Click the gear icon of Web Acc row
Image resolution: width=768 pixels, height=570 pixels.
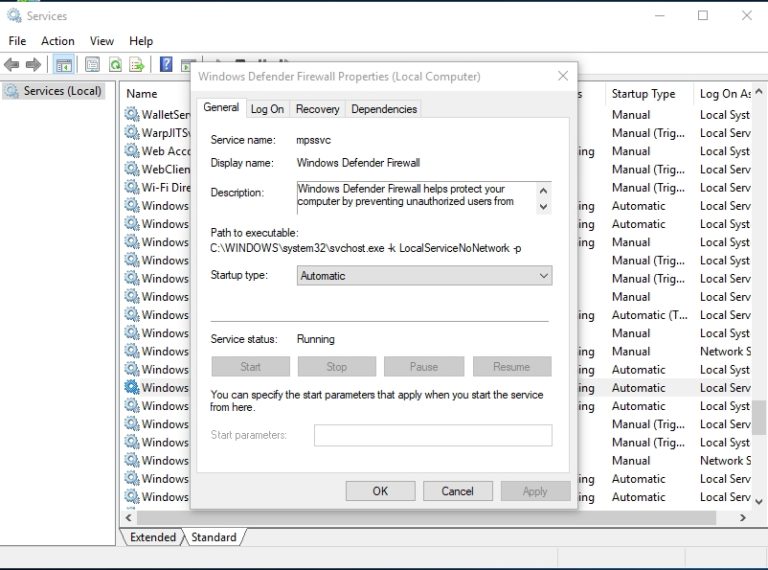pyautogui.click(x=131, y=150)
